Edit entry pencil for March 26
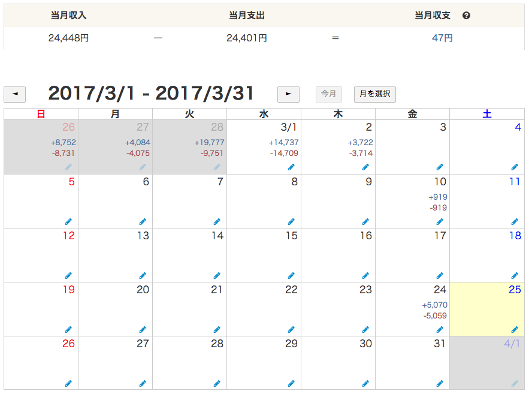This screenshot has width=532, height=400. (68, 384)
